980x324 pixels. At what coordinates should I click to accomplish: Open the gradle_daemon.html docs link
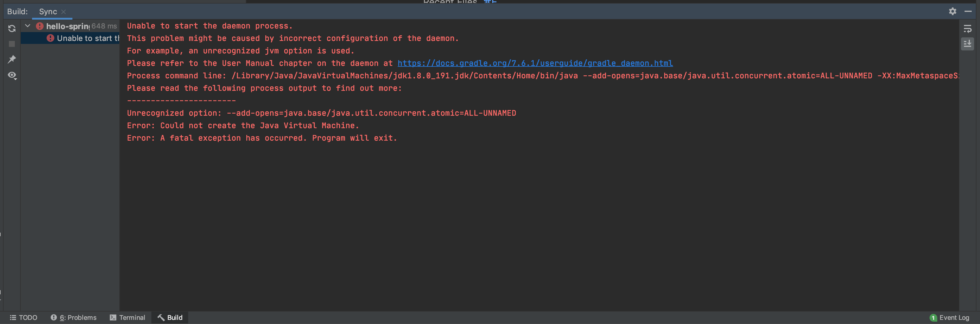coord(535,63)
